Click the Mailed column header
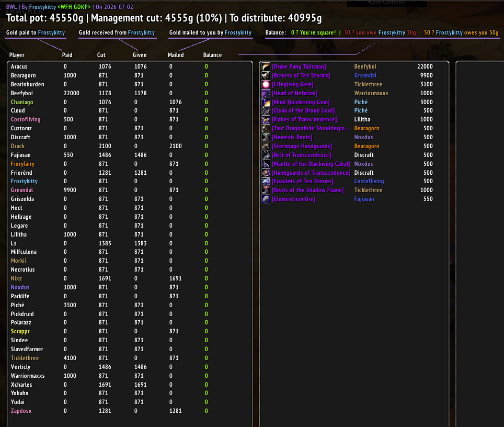This screenshot has width=504, height=427. pyautogui.click(x=176, y=55)
